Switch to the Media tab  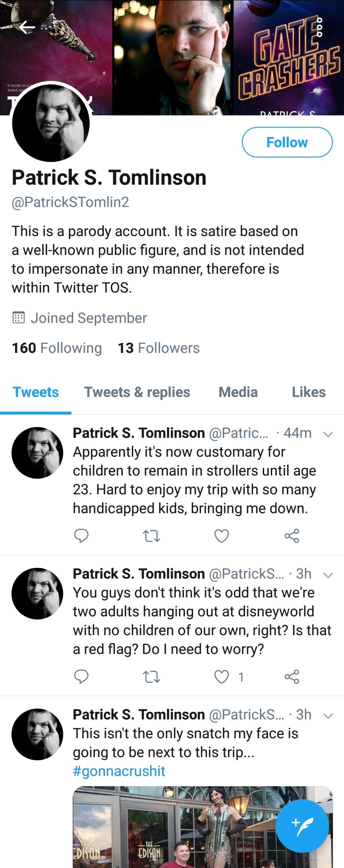pyautogui.click(x=238, y=392)
